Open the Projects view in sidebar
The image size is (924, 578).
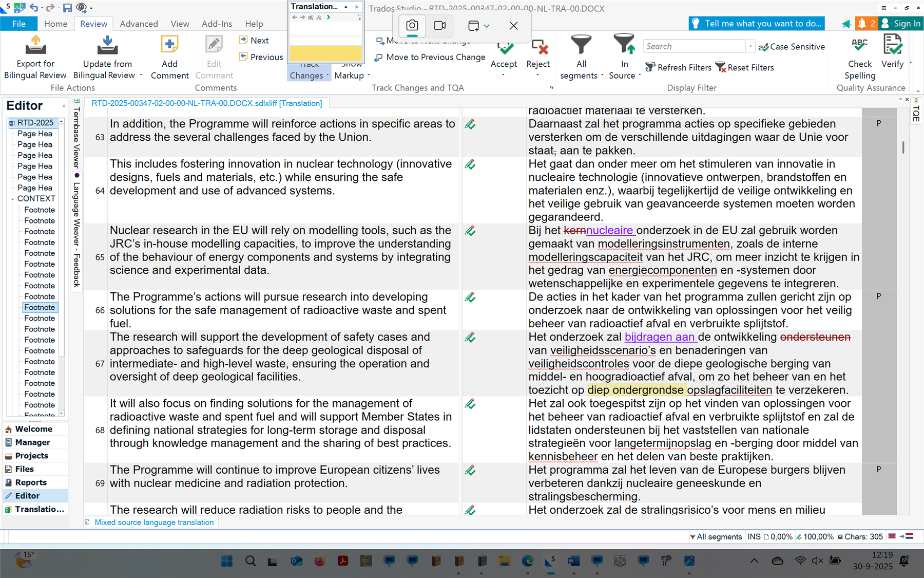pos(32,455)
